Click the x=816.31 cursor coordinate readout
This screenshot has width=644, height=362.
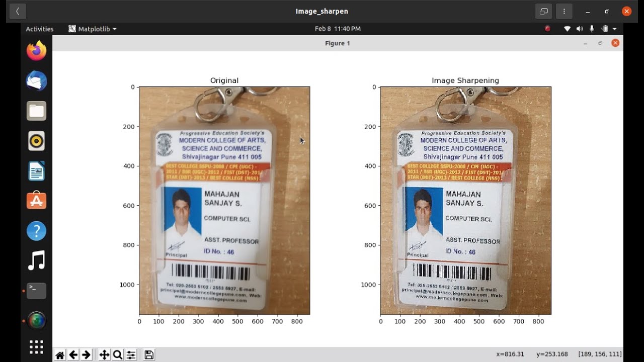510,354
